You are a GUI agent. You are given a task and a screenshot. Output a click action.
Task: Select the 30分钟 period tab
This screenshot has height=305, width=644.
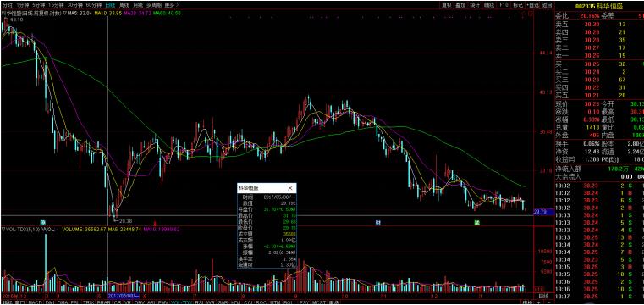(x=74, y=5)
